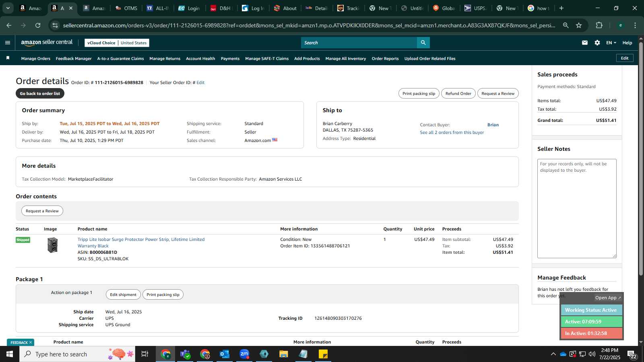Click the Seller Central search field

point(359,43)
